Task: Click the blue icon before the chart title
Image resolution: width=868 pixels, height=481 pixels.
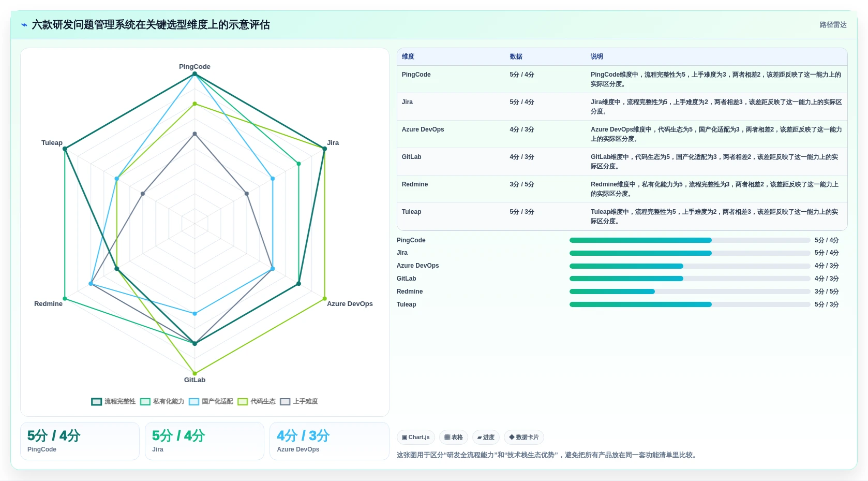Action: click(24, 25)
